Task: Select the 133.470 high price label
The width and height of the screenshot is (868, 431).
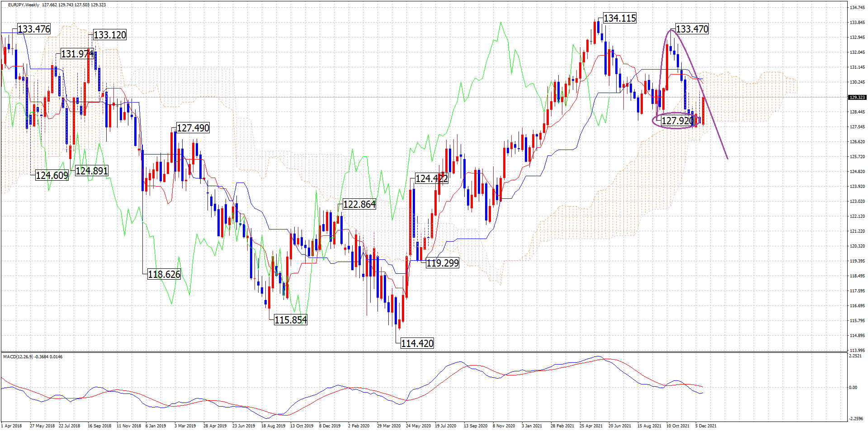Action: 692,29
